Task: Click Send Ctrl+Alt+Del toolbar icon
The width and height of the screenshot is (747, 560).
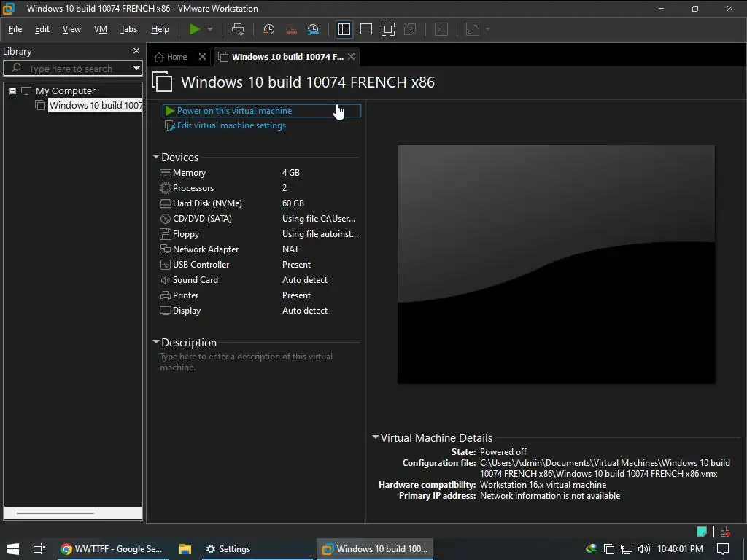Action: [x=238, y=29]
